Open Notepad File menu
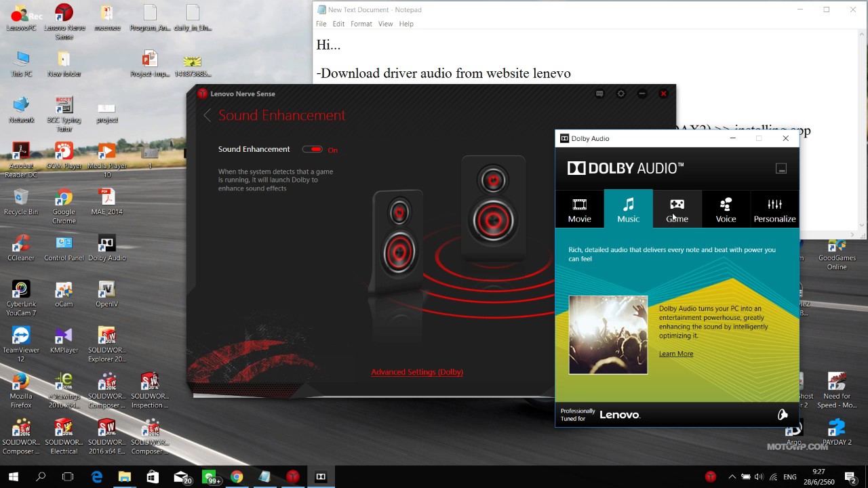Image resolution: width=868 pixels, height=488 pixels. [321, 24]
